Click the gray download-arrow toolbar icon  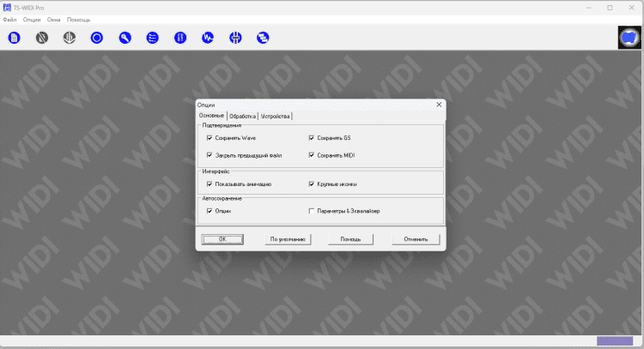(x=70, y=38)
